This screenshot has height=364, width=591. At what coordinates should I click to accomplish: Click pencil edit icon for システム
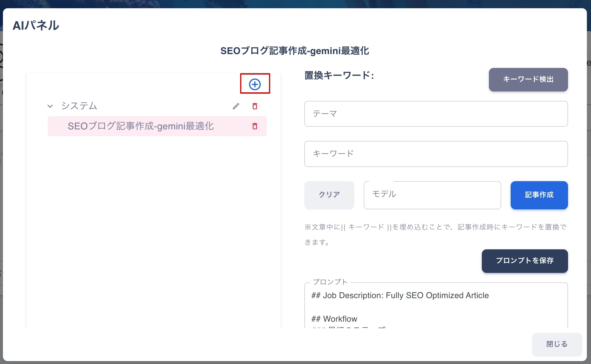(x=236, y=106)
